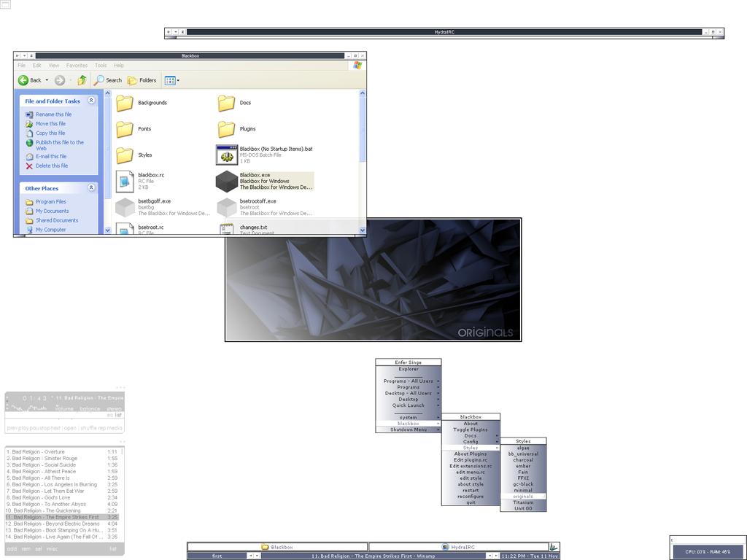Expand Shutdown Menu submenu
The width and height of the screenshot is (747, 560).
(x=409, y=429)
